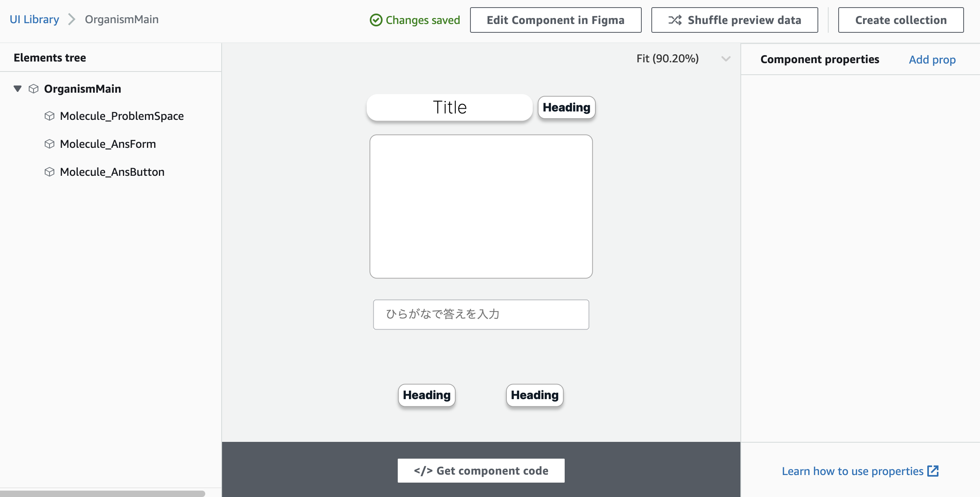Click the horizontal scrollbar at bottom left
Image resolution: width=980 pixels, height=497 pixels.
[x=102, y=494]
